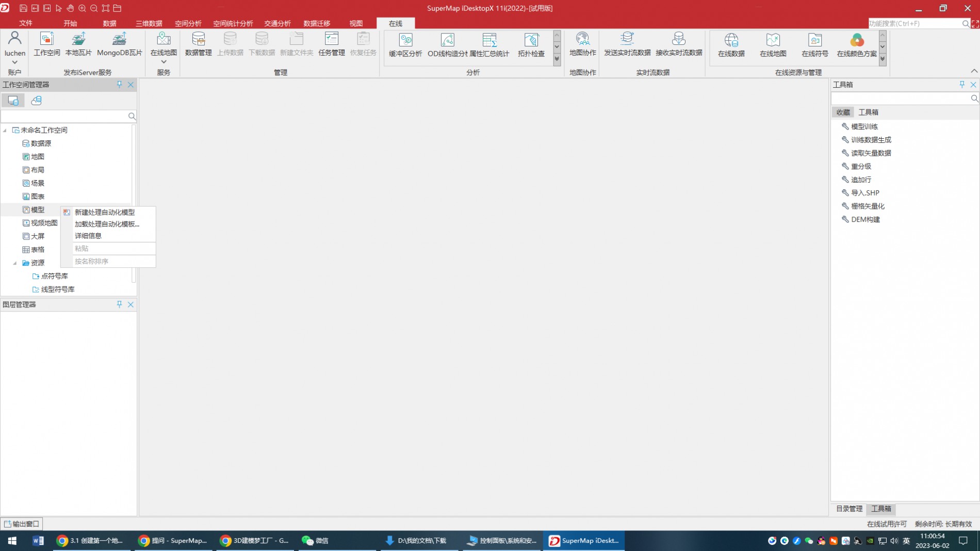Choose 新建处理自动化模型 from the context menu
980x551 pixels.
(108, 212)
